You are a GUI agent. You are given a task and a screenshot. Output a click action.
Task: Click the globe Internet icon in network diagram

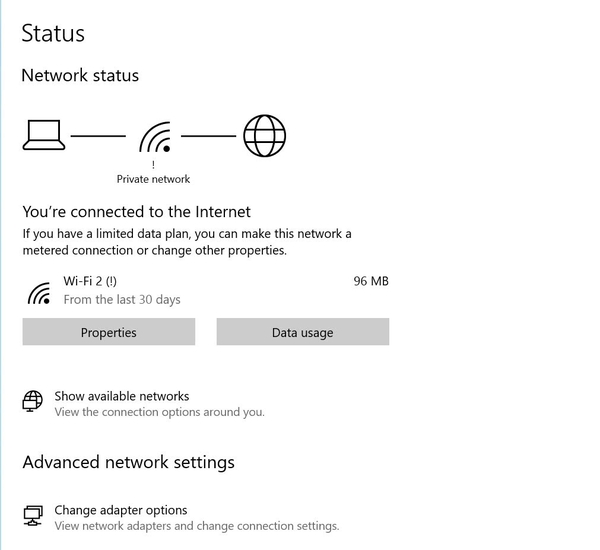click(265, 135)
